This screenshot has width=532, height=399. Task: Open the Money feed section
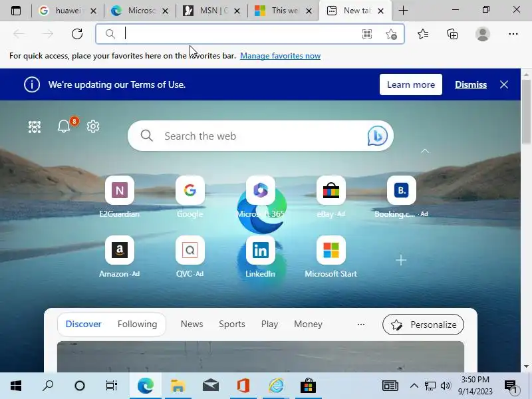point(308,324)
